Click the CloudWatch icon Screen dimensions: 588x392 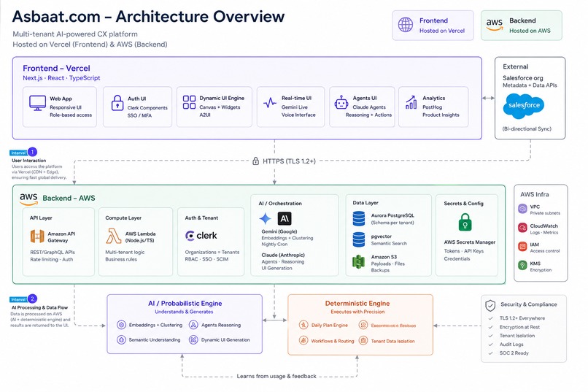pyautogui.click(x=523, y=228)
